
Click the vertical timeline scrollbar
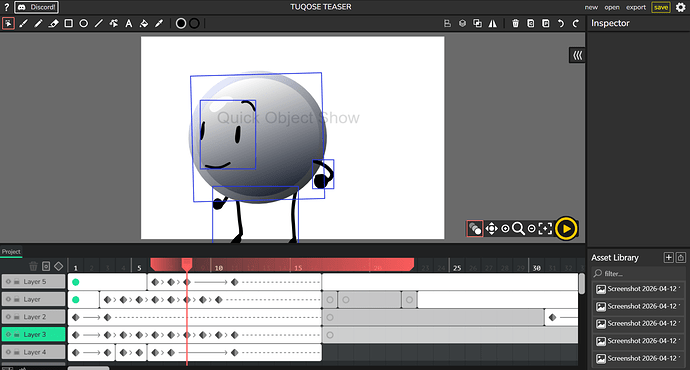pos(582,284)
